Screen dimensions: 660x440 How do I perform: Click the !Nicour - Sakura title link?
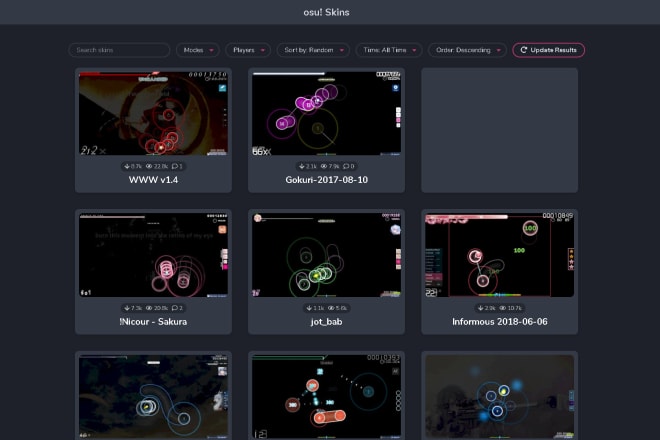coord(153,322)
